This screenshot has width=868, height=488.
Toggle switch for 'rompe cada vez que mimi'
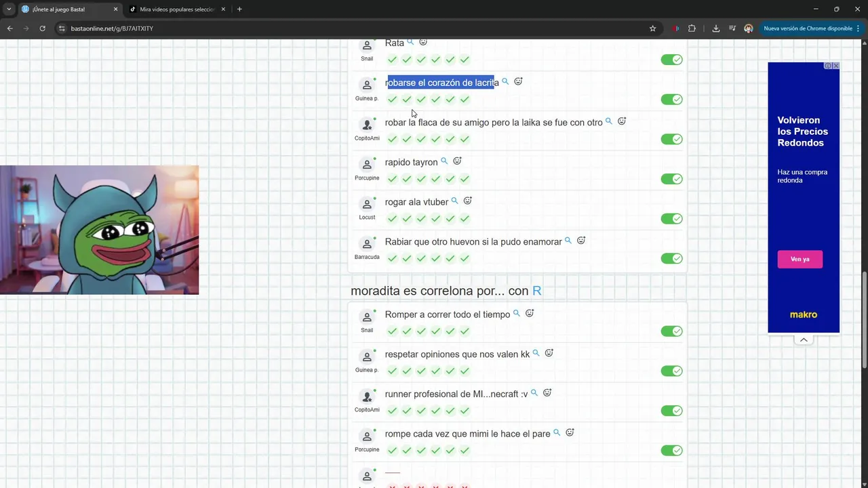(x=671, y=450)
